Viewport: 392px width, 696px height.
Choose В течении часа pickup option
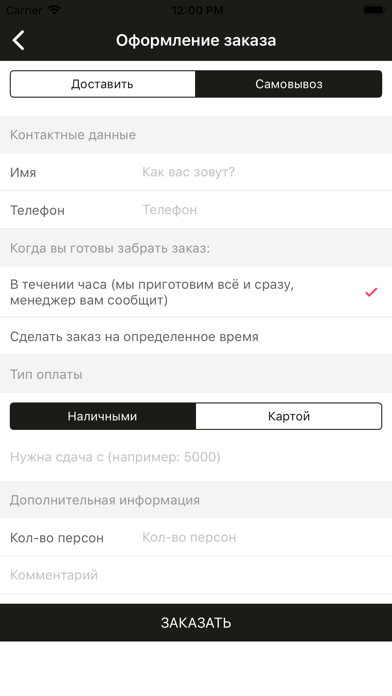[196, 292]
